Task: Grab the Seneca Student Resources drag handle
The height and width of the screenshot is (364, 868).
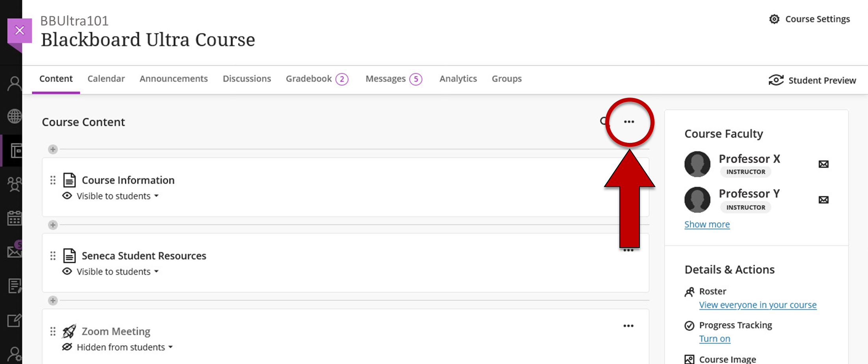Action: coord(53,256)
